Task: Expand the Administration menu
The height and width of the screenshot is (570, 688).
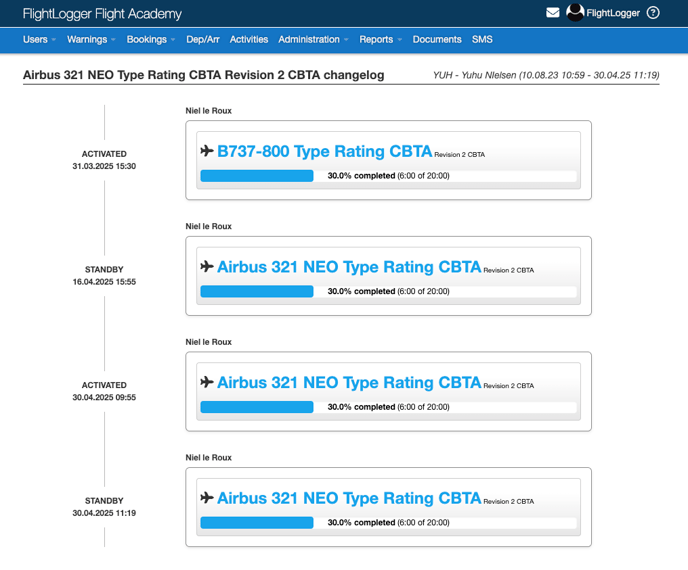Action: [313, 39]
